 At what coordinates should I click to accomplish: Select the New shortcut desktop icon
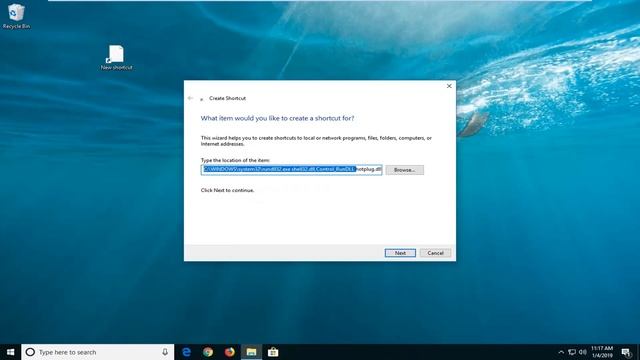pyautogui.click(x=116, y=58)
